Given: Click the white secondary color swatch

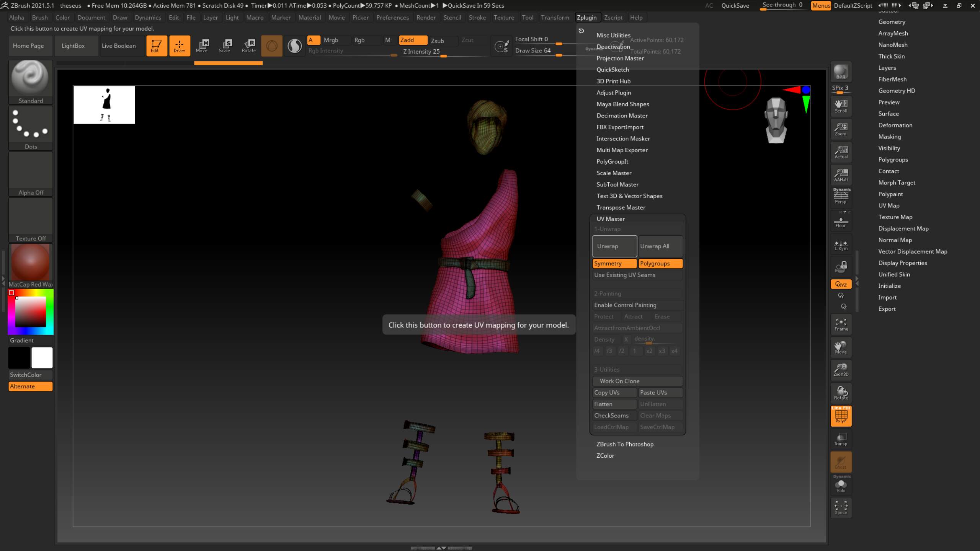Looking at the screenshot, I should pos(42,358).
